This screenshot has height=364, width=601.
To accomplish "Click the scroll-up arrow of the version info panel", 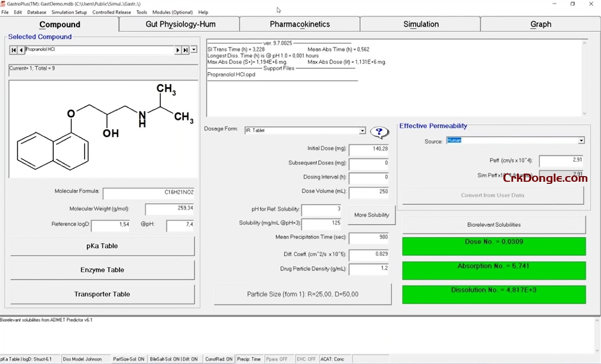I will [x=584, y=42].
